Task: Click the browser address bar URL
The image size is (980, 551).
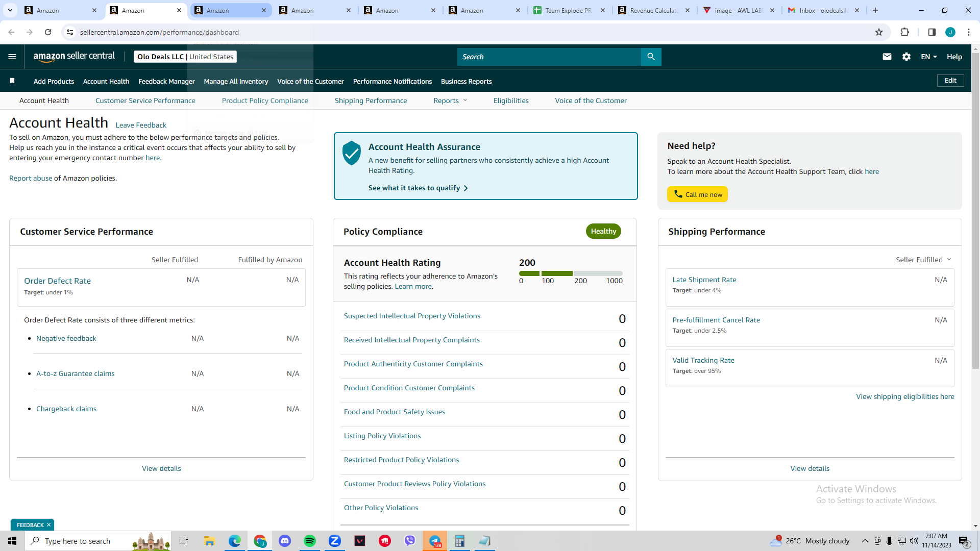Action: pos(159,32)
